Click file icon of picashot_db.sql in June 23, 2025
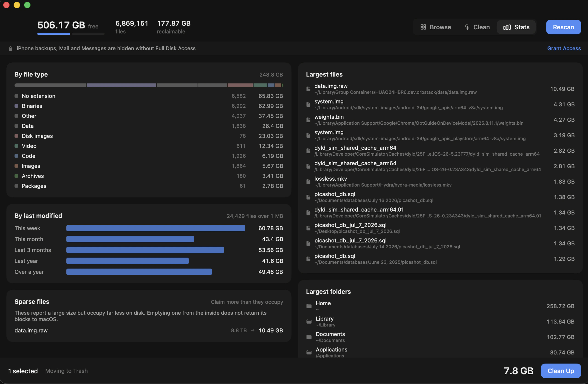 click(308, 259)
